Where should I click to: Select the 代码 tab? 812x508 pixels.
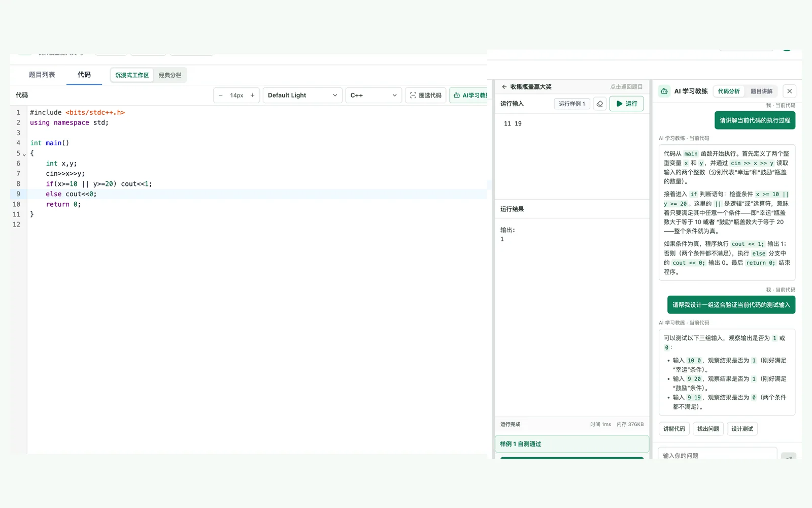(84, 75)
